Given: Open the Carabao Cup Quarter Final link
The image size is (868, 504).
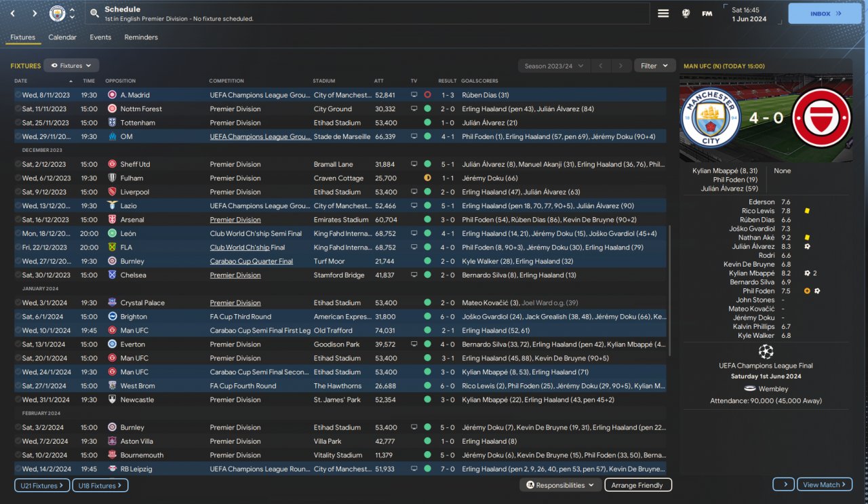Looking at the screenshot, I should point(252,261).
